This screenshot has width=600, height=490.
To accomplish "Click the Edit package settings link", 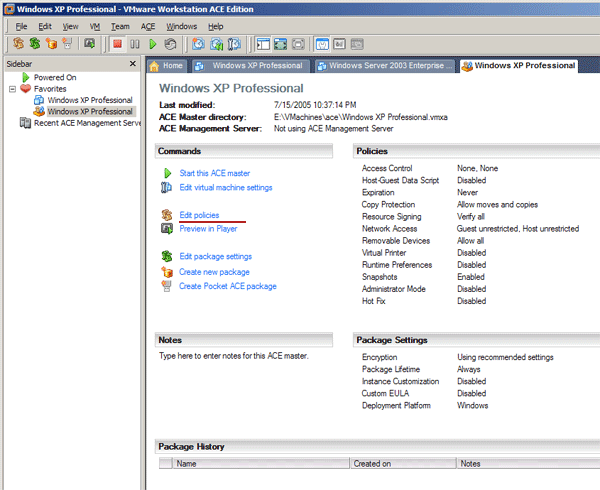I will point(215,256).
